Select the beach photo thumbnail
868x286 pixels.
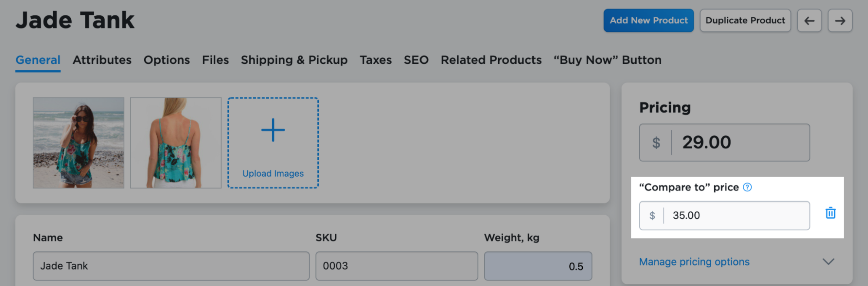79,143
